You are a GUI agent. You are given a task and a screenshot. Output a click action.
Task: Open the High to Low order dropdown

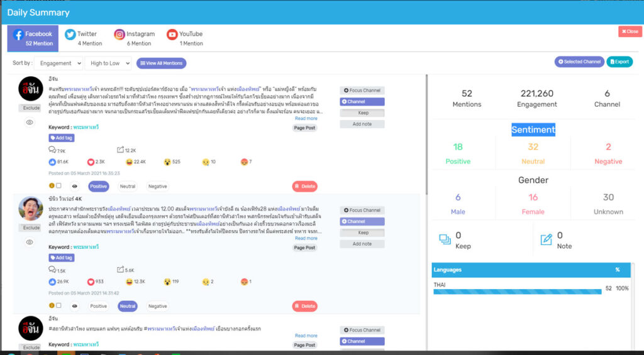click(x=108, y=63)
